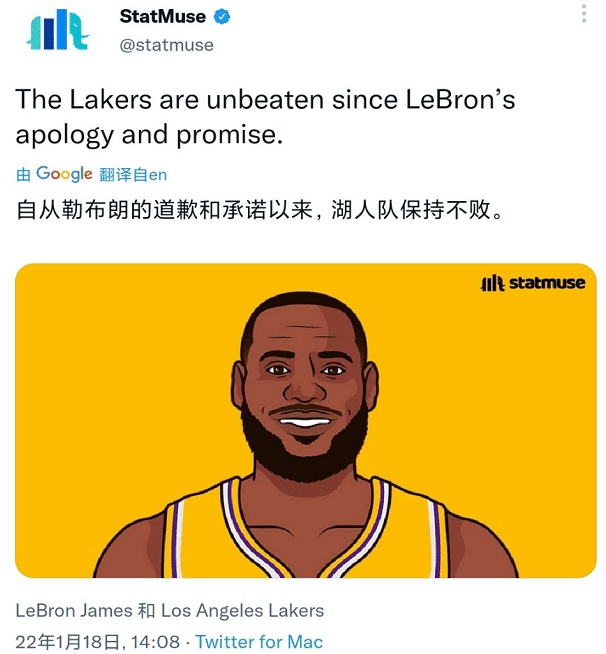Open the LeBron illustration image
The image size is (606, 654).
(x=306, y=420)
